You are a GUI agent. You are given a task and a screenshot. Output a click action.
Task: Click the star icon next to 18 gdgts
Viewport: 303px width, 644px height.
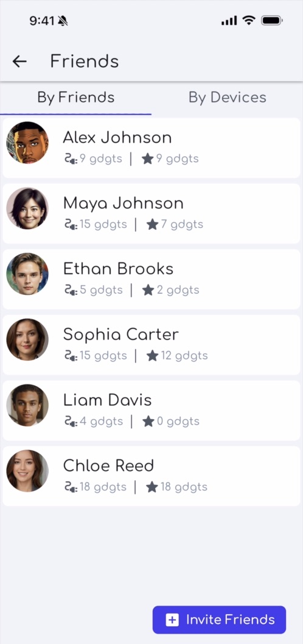click(x=152, y=487)
